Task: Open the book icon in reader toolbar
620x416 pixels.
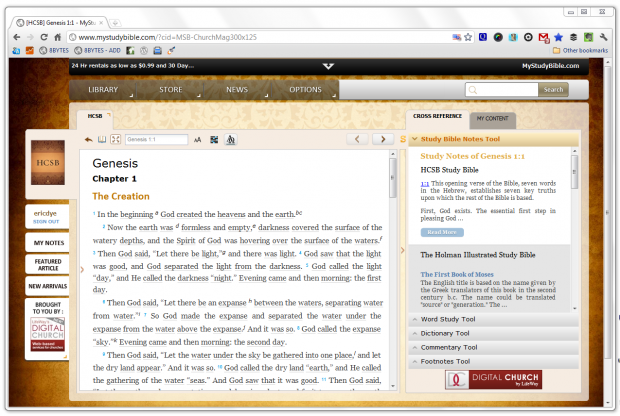Action: tap(102, 140)
